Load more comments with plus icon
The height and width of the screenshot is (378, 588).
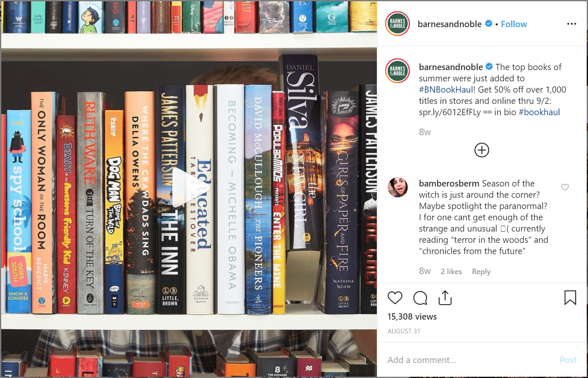pos(482,150)
